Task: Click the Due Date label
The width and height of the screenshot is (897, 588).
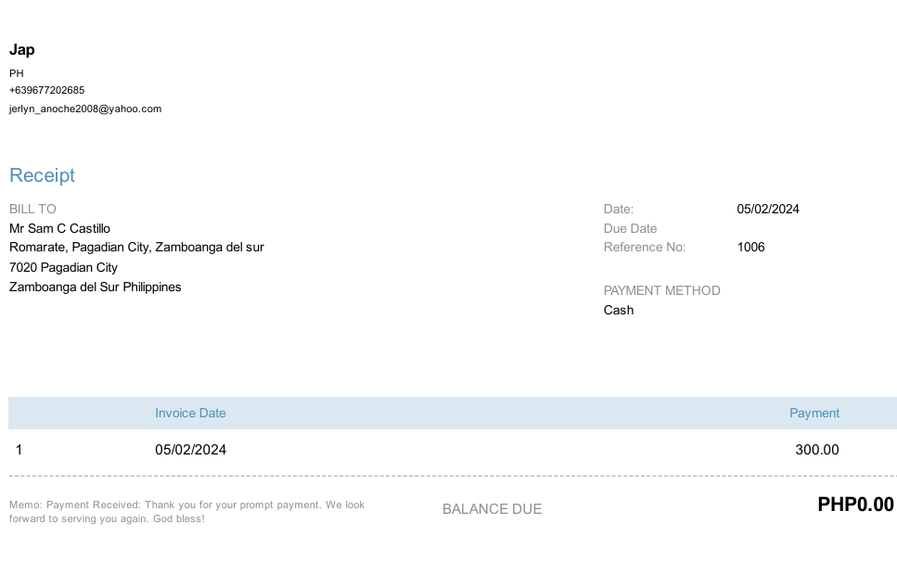Action: [630, 228]
